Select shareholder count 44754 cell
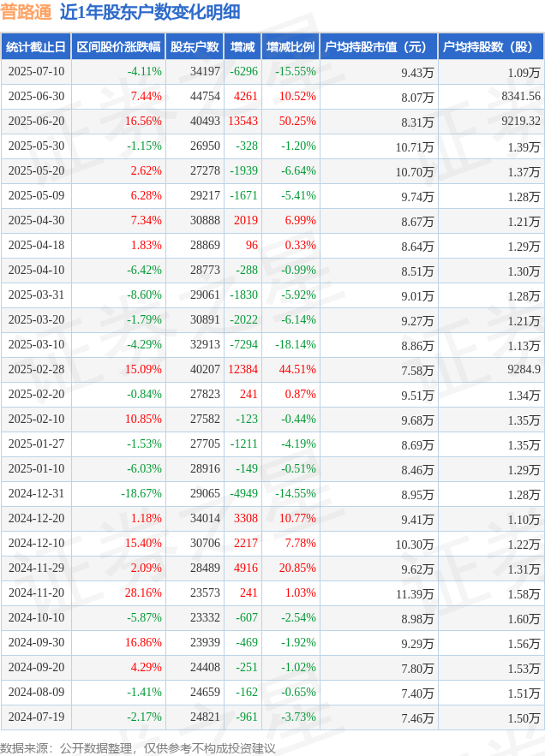 (205, 97)
